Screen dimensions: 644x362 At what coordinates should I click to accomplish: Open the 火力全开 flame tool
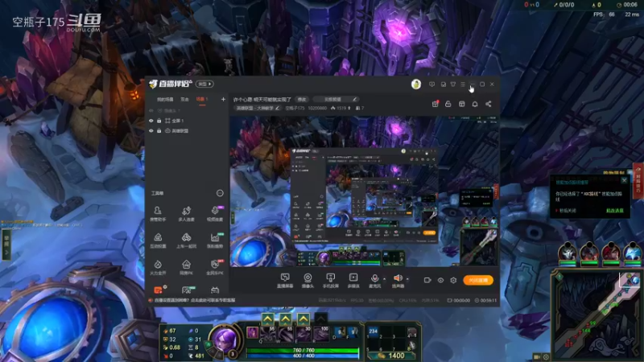click(158, 267)
